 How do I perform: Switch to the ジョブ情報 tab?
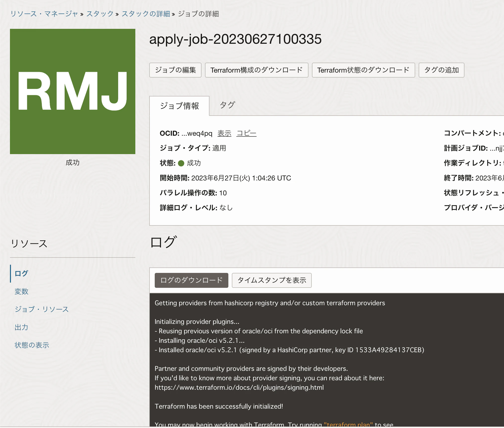(x=179, y=106)
